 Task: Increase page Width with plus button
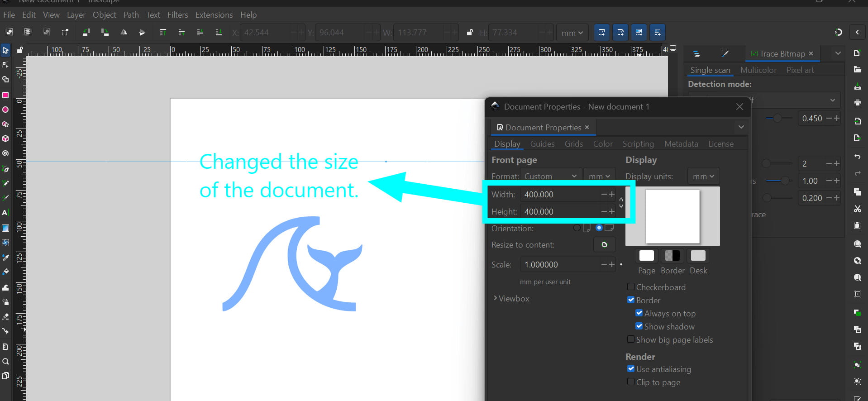pos(612,194)
